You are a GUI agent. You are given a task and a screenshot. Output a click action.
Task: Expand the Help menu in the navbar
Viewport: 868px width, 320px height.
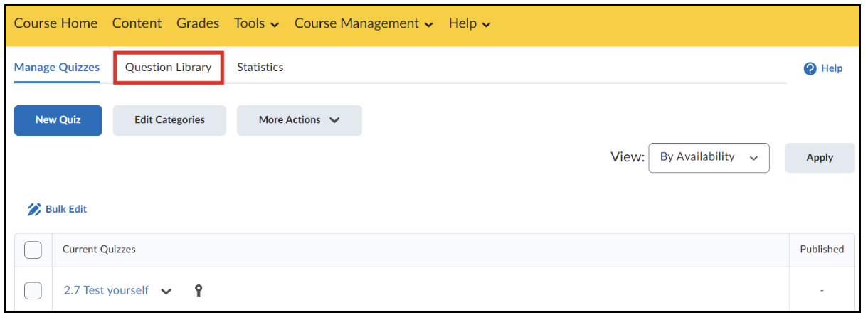pyautogui.click(x=470, y=23)
